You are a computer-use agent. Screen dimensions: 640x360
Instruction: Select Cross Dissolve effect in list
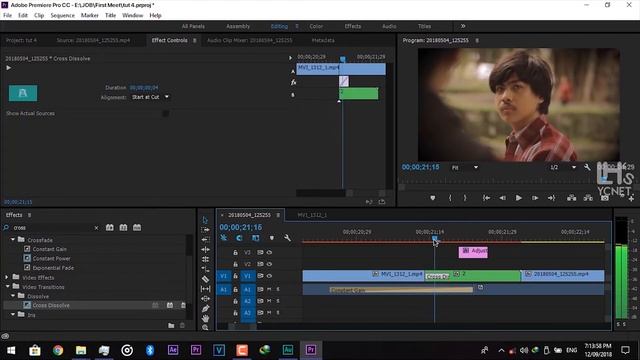pos(51,305)
